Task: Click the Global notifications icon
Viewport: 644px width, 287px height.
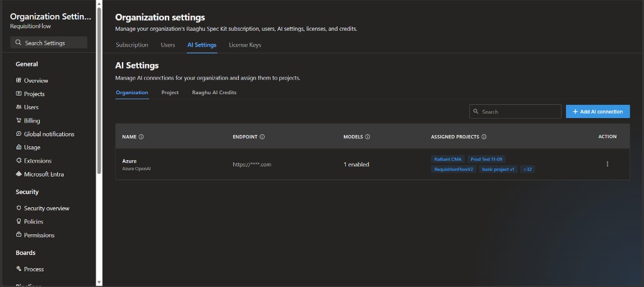Action: pos(18,134)
